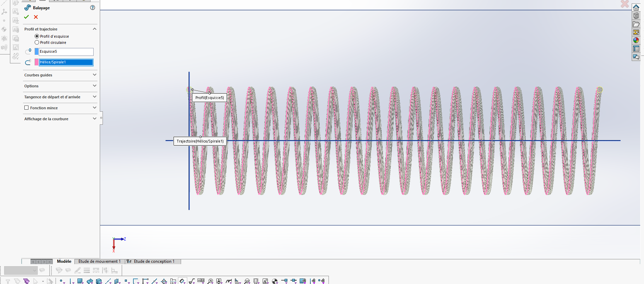This screenshot has height=284, width=644.
Task: Expand the Courbes guides section
Action: click(95, 75)
